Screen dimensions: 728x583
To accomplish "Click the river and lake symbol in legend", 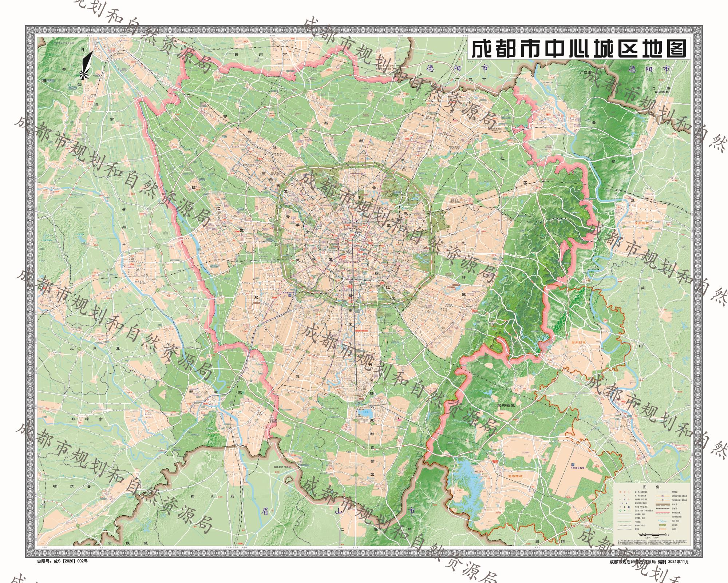I will [x=662, y=521].
